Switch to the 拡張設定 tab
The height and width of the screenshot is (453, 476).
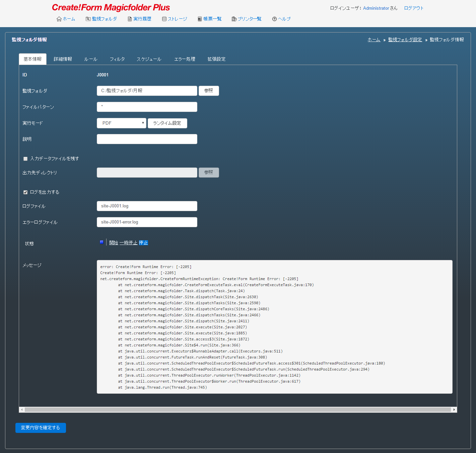(x=216, y=59)
